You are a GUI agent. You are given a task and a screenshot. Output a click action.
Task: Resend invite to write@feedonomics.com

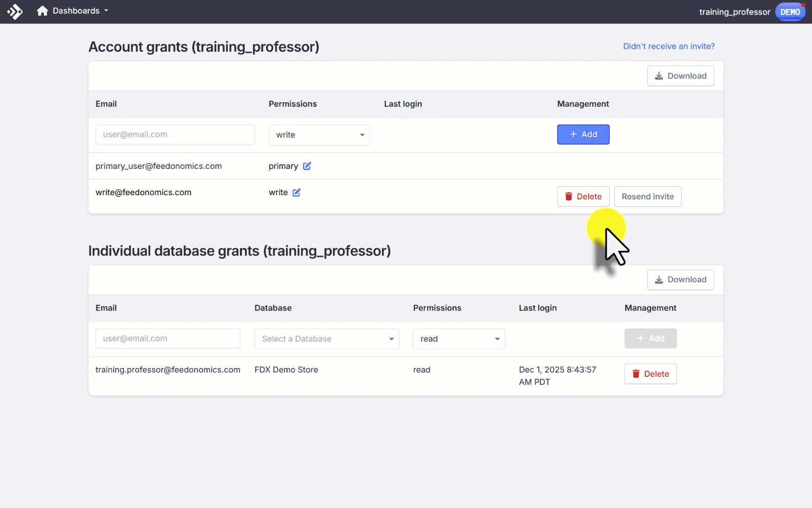pos(647,197)
